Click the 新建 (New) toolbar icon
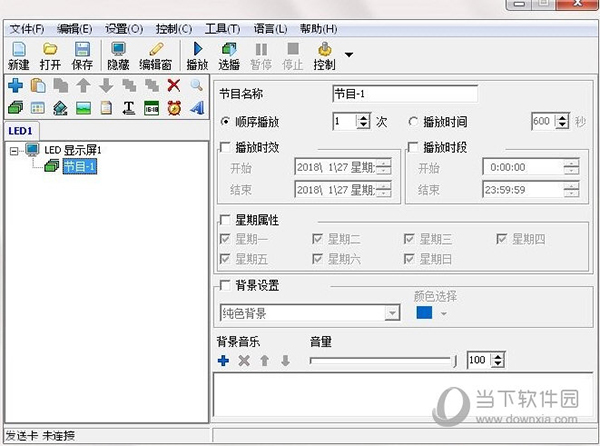600x446 pixels. pyautogui.click(x=19, y=49)
